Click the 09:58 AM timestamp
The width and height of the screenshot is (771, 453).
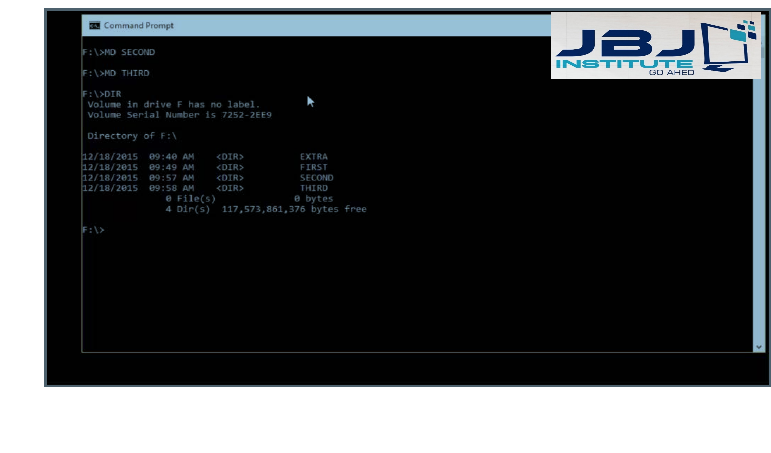(172, 188)
